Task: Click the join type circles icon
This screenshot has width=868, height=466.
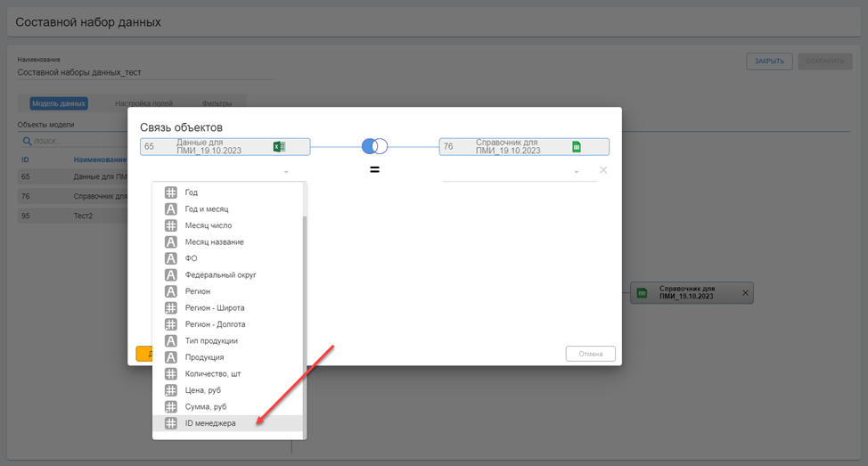Action: pos(374,146)
